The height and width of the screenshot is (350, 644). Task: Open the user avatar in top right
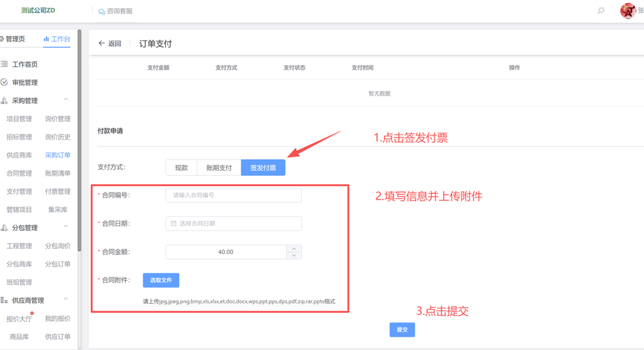point(627,11)
